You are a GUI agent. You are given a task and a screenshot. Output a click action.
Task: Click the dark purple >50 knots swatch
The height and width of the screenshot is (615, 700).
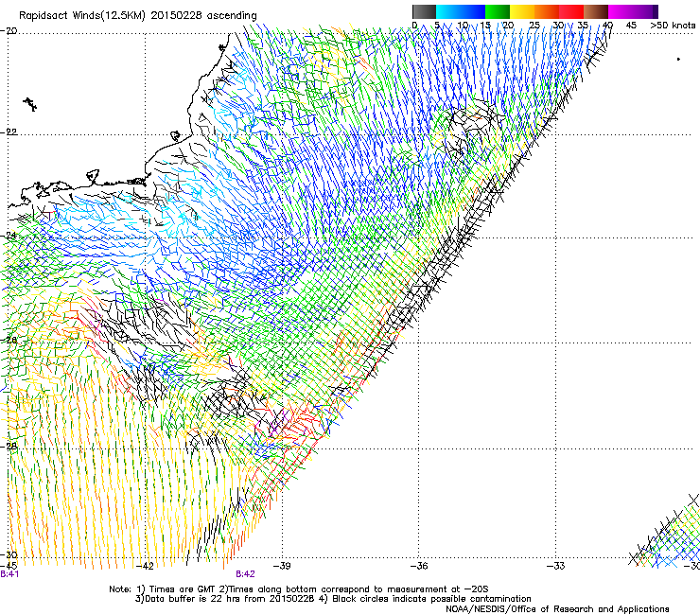pos(656,11)
